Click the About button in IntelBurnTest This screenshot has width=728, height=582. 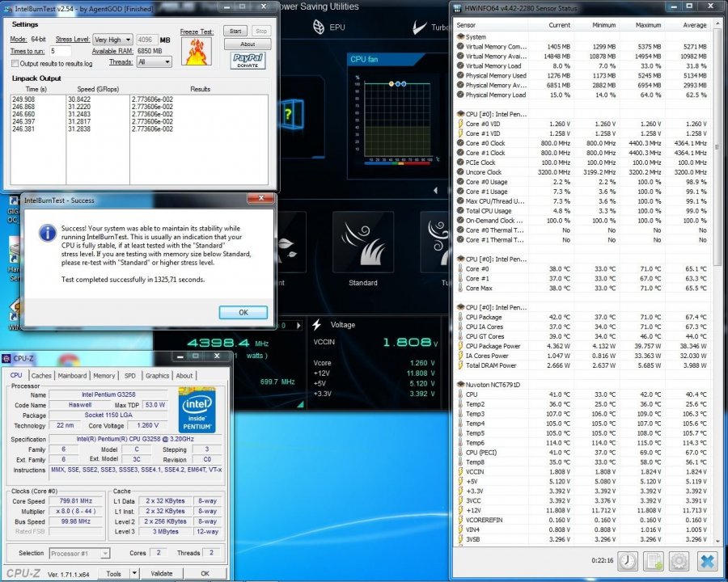(x=248, y=44)
